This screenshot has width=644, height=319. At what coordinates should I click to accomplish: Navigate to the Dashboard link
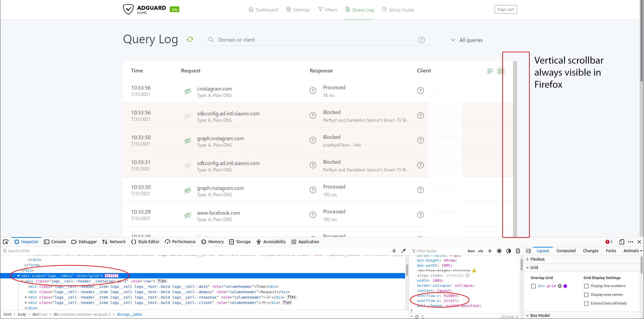(266, 9)
